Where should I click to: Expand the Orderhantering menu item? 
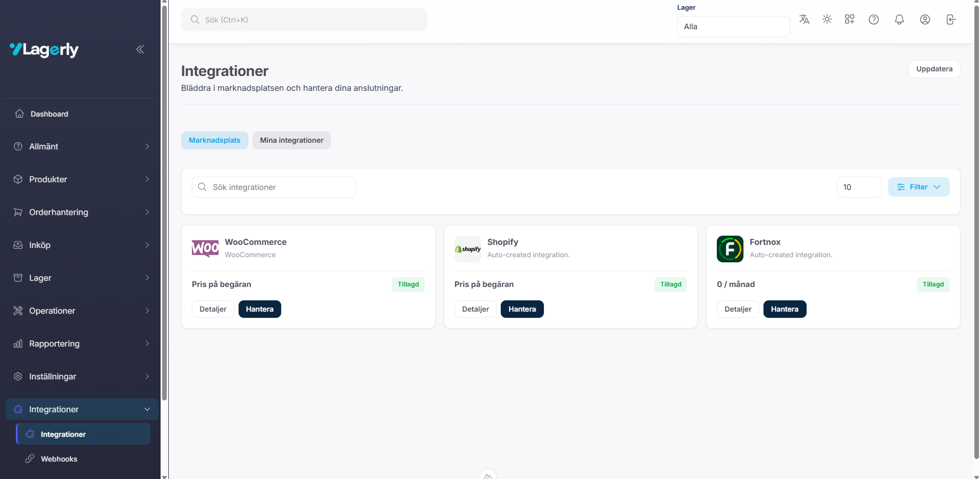[x=81, y=212]
